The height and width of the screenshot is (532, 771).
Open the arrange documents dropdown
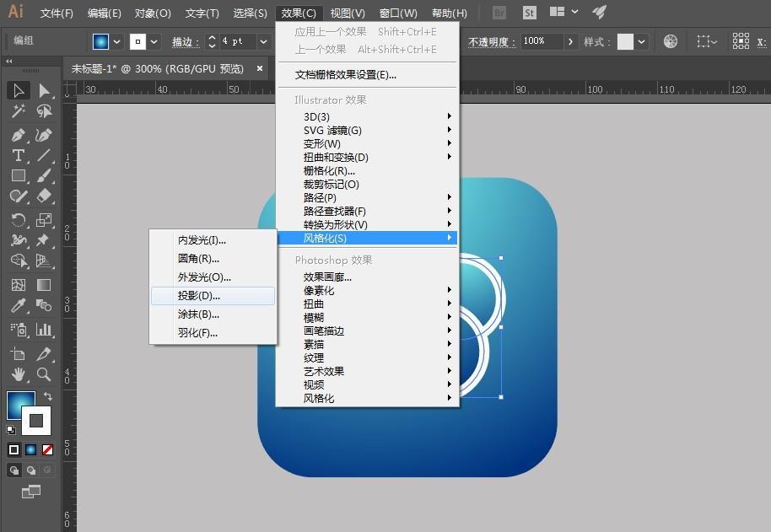click(x=563, y=12)
